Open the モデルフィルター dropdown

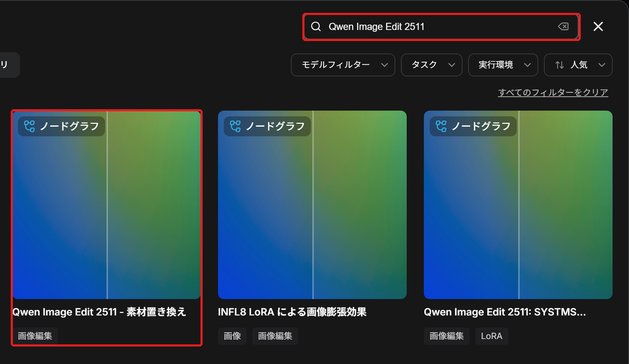(x=343, y=65)
